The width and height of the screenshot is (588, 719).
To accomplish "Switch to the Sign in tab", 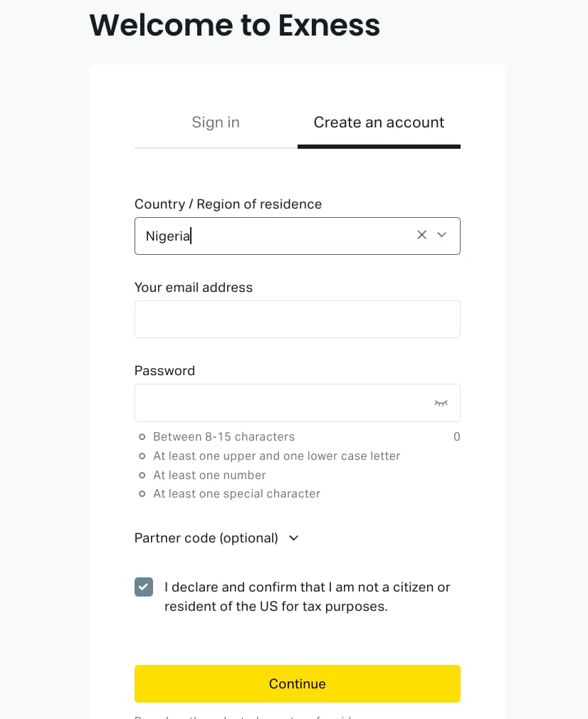I will point(216,122).
